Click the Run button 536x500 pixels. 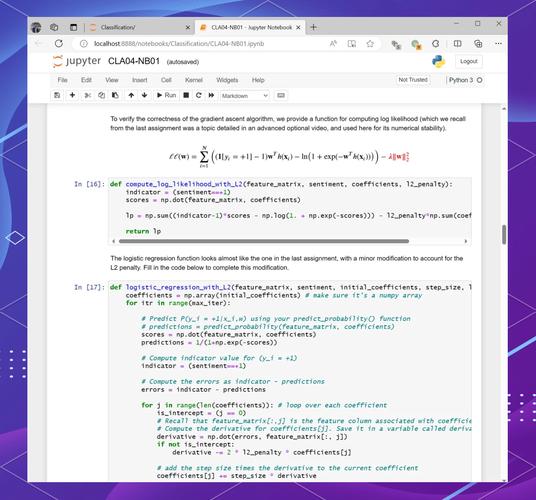pyautogui.click(x=166, y=95)
